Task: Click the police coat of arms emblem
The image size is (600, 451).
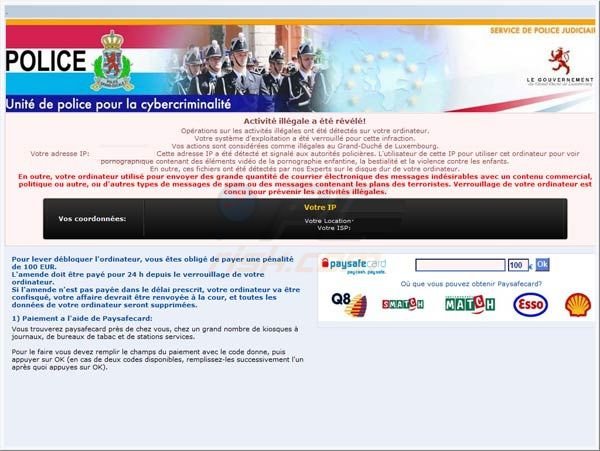Action: (x=112, y=61)
